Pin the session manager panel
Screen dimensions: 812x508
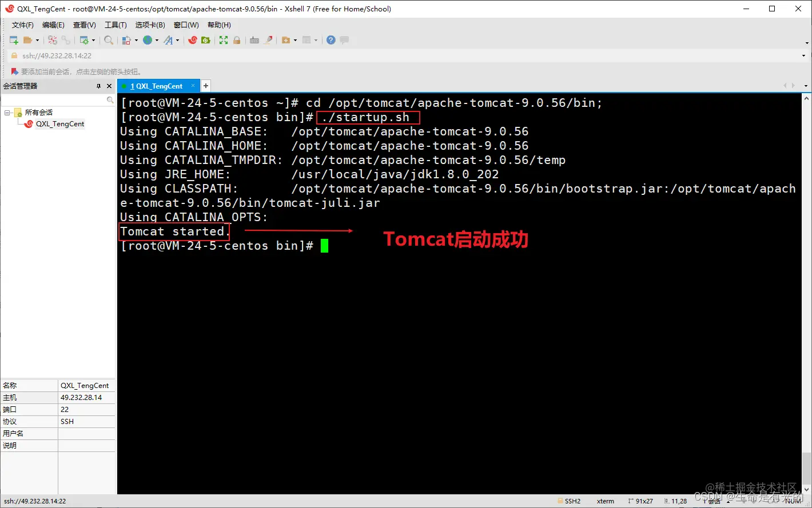click(98, 86)
